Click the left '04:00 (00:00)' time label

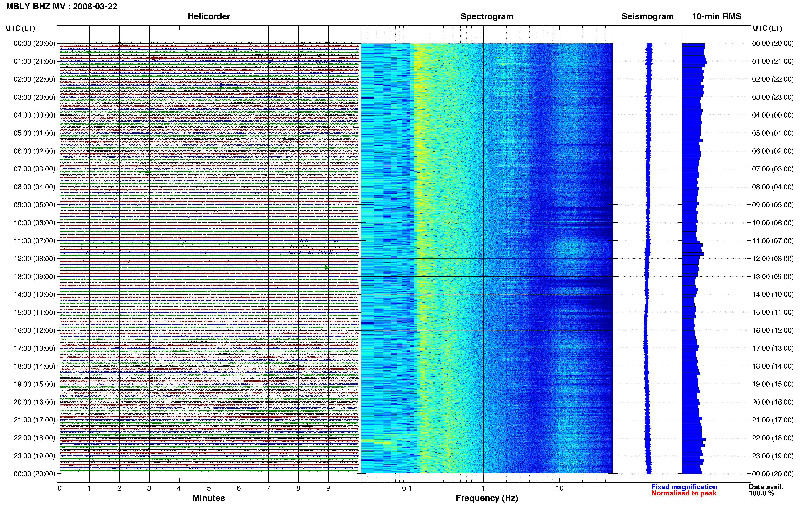pyautogui.click(x=34, y=115)
